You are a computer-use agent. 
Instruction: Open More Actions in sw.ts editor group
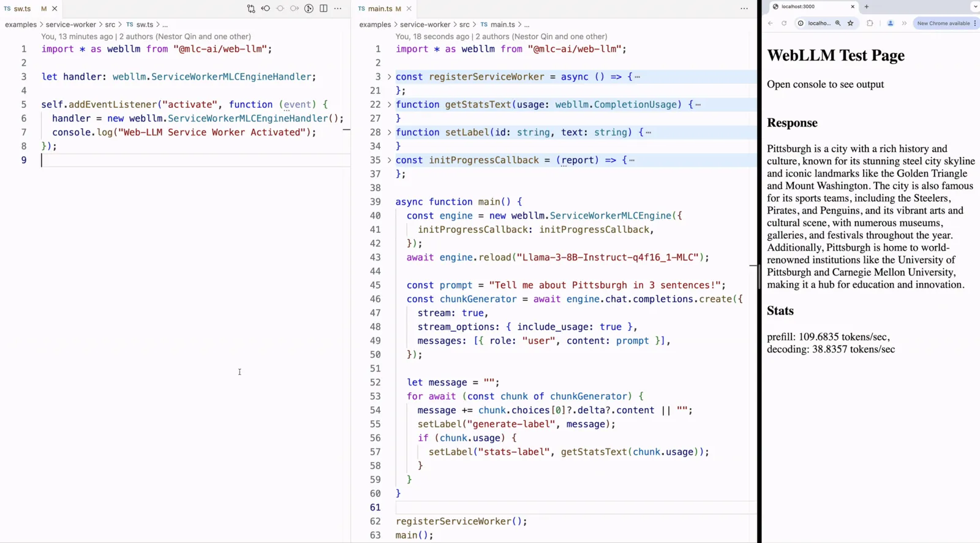[x=337, y=9]
